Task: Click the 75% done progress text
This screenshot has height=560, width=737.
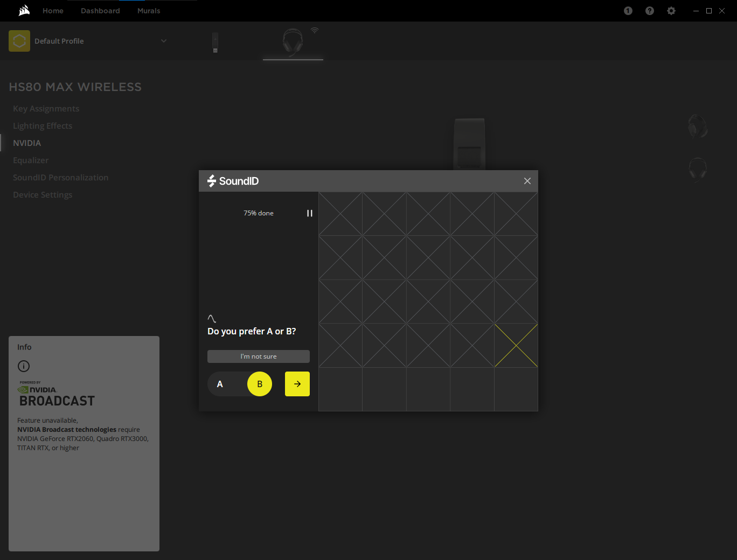Action: pos(259,213)
